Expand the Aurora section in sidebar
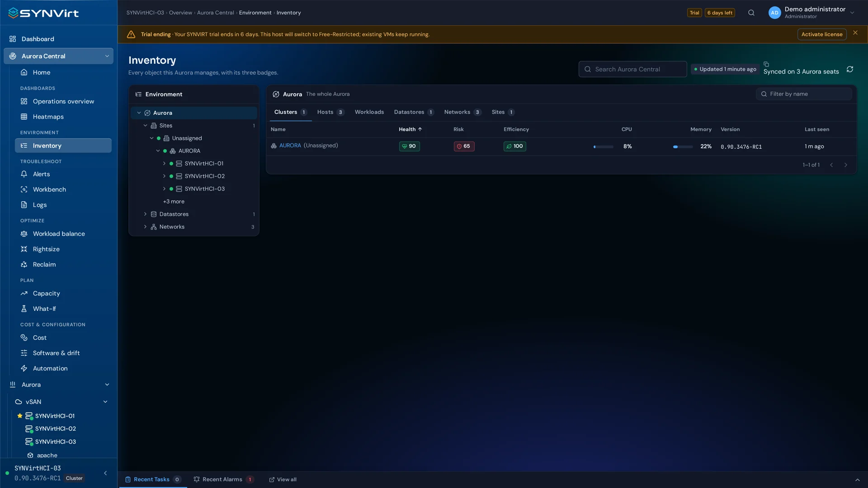 tap(107, 385)
